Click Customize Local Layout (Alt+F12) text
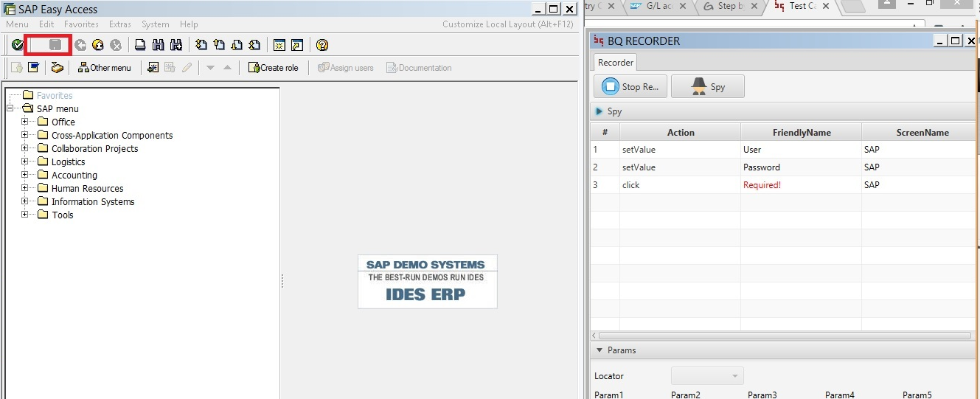 pyautogui.click(x=508, y=24)
